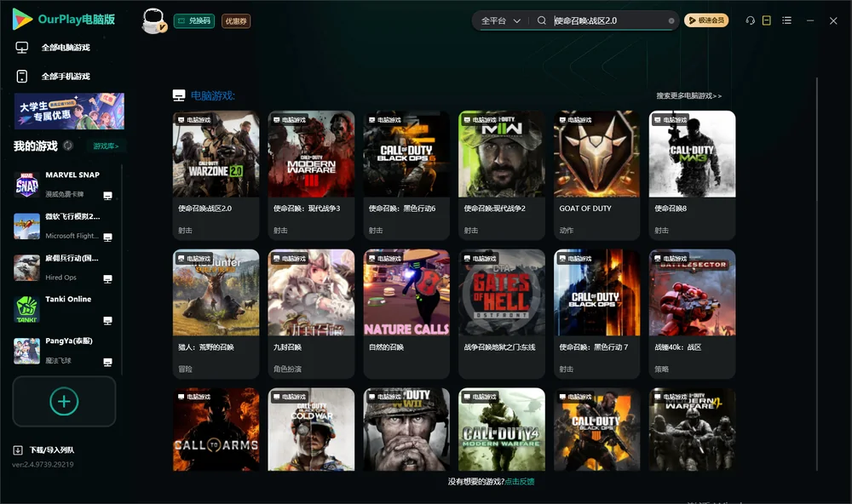Viewport: 852px width, 504px height.
Task: Click the PC icon on MARVEL SNAP row
Action: pos(107,196)
